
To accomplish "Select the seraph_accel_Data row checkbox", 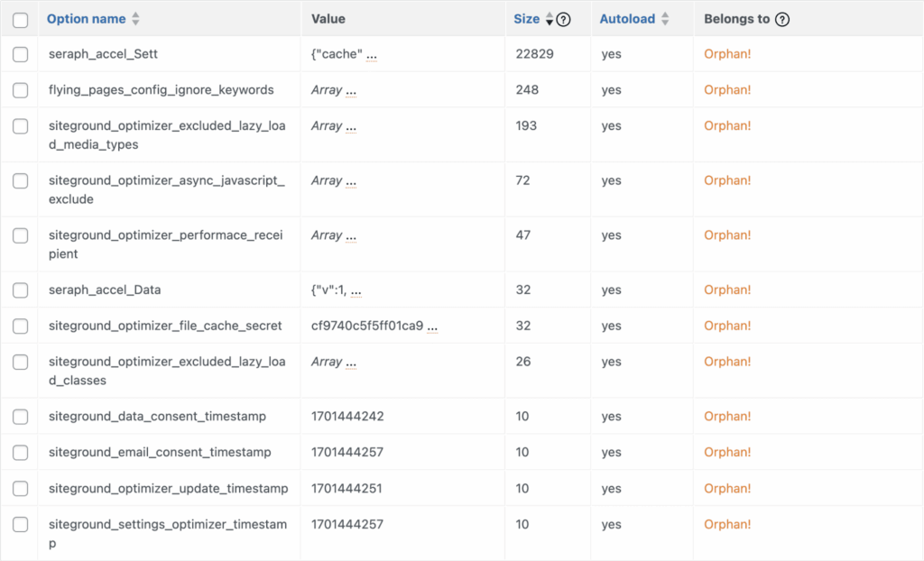I will pyautogui.click(x=21, y=290).
